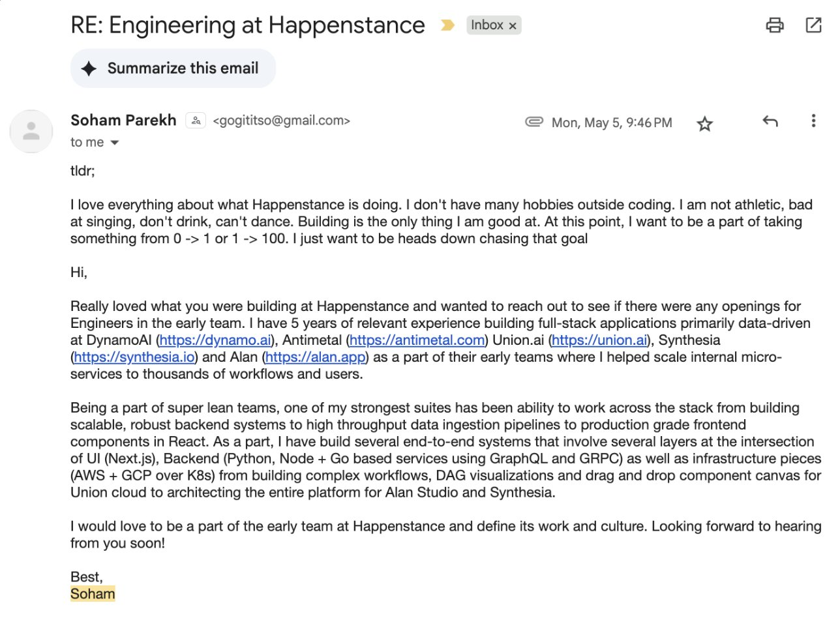Remove the Inbox label

pyautogui.click(x=513, y=26)
